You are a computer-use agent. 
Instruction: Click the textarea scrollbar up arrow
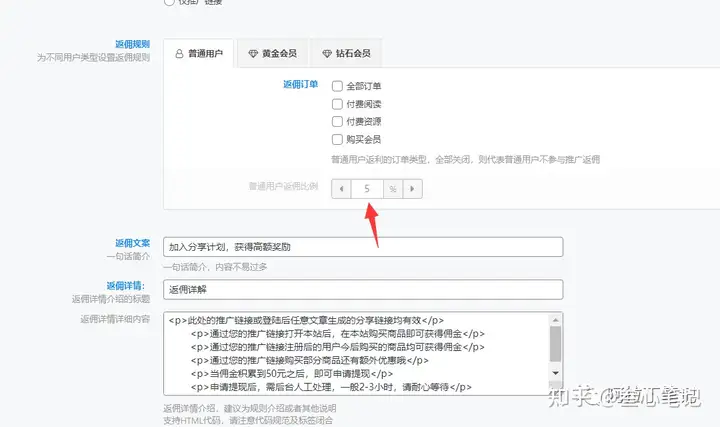click(x=556, y=320)
